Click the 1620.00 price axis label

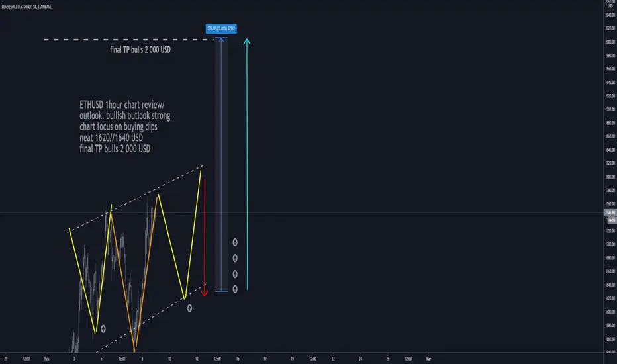pyautogui.click(x=610, y=298)
